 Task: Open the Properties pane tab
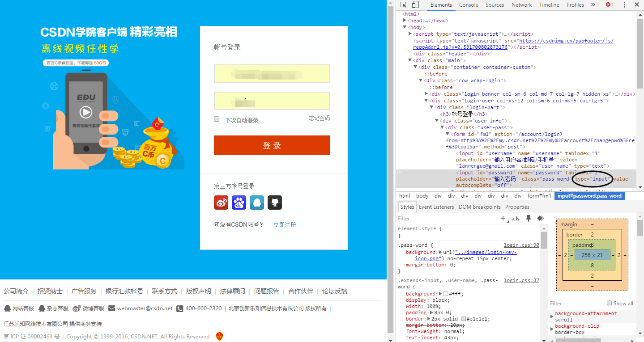point(517,207)
